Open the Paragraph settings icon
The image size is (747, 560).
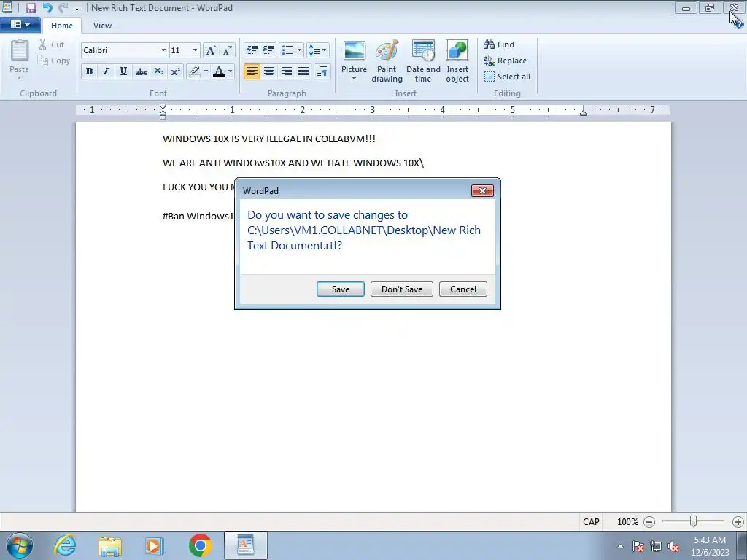pos(322,71)
